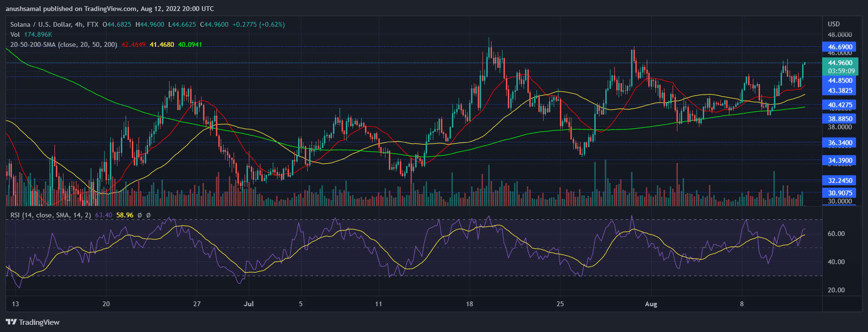Select the 20-50-200-SMA indicator legend
This screenshot has height=332, width=868.
pyautogui.click(x=64, y=44)
